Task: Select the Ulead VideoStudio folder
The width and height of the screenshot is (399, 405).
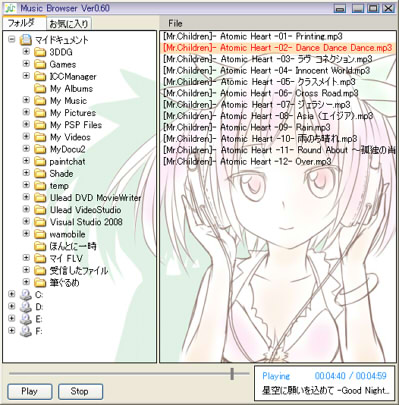Action: (x=85, y=210)
